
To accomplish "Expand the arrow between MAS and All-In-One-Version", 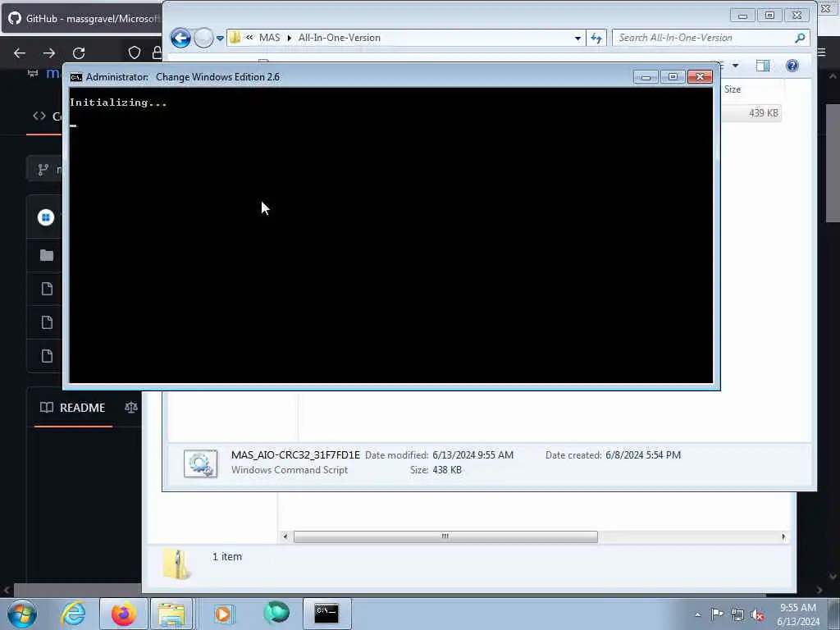I will [x=290, y=38].
